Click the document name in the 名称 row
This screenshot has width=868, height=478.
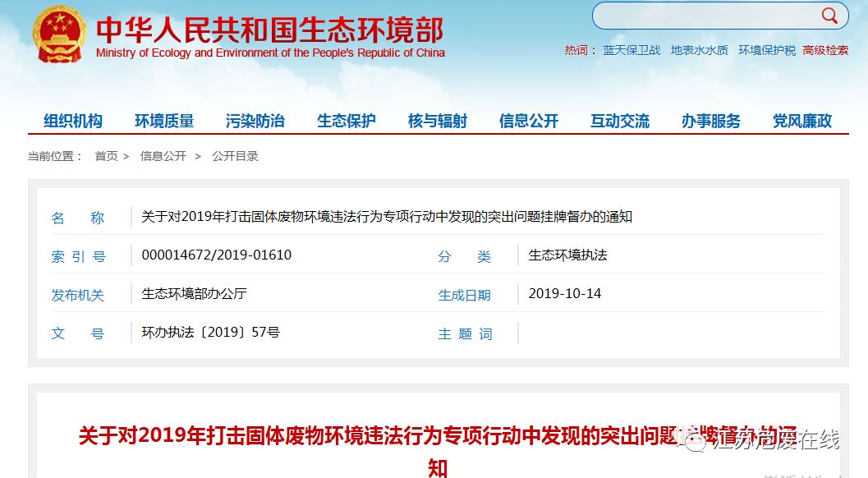387,217
